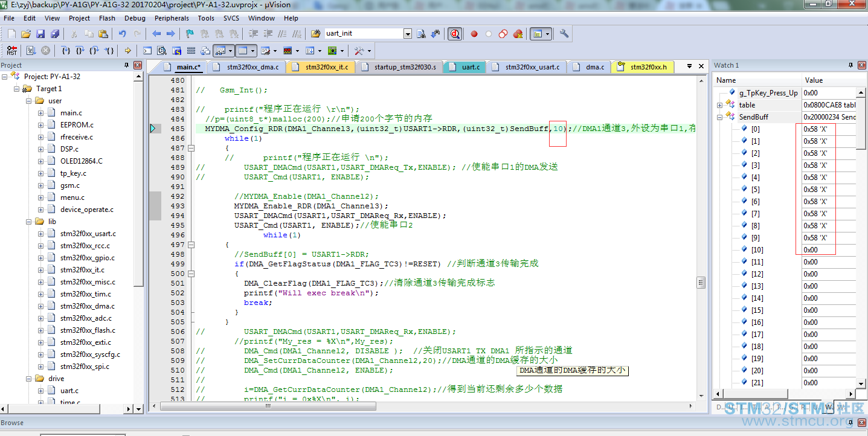
Task: Select stm32f0xx_dma.c in the lib folder
Action: (x=87, y=306)
